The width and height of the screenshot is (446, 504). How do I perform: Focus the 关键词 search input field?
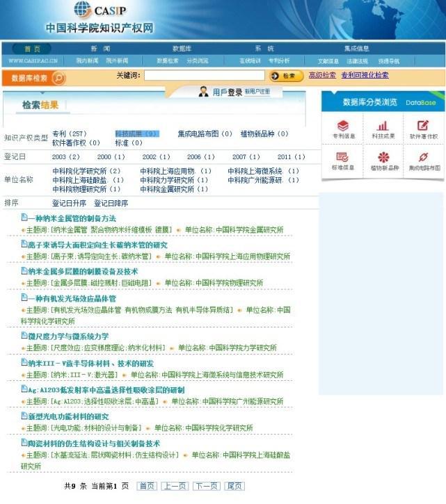[205, 76]
